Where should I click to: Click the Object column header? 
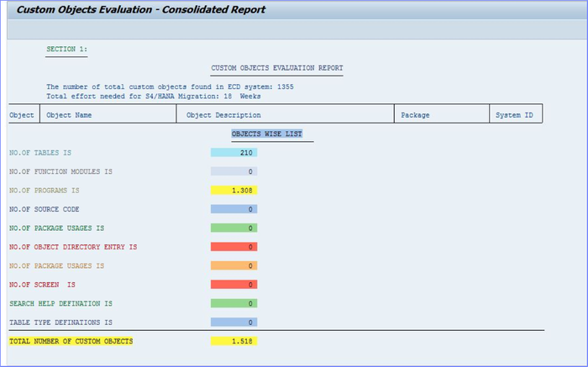(x=21, y=114)
